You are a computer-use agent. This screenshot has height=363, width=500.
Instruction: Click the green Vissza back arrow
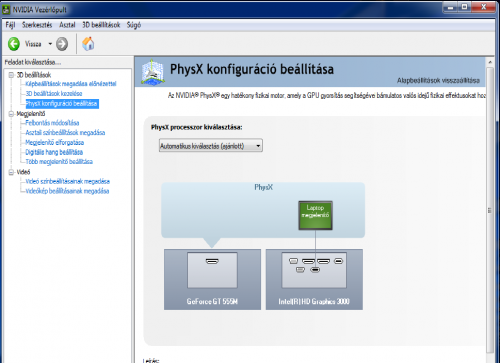pyautogui.click(x=14, y=44)
